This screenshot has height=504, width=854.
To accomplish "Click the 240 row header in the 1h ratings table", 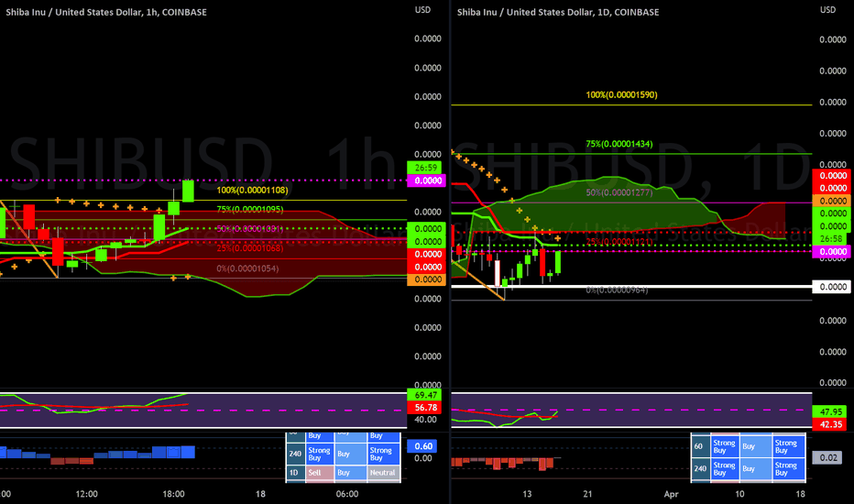I will [295, 454].
